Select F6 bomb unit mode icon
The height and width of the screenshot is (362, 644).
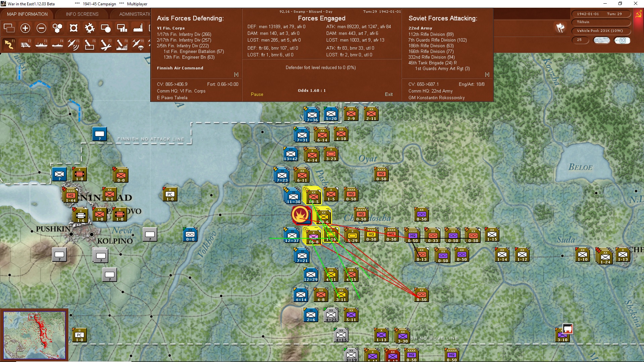pyautogui.click(x=90, y=44)
